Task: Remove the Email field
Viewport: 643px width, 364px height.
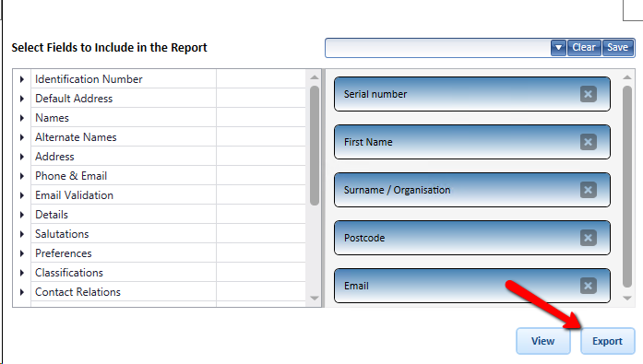Action: tap(588, 286)
